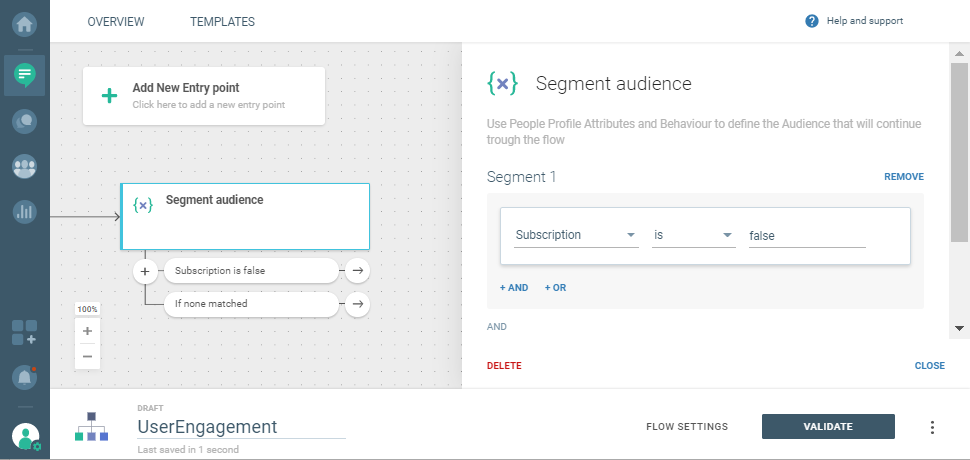The image size is (970, 460).
Task: Open the notifications bell icon
Action: 24,377
